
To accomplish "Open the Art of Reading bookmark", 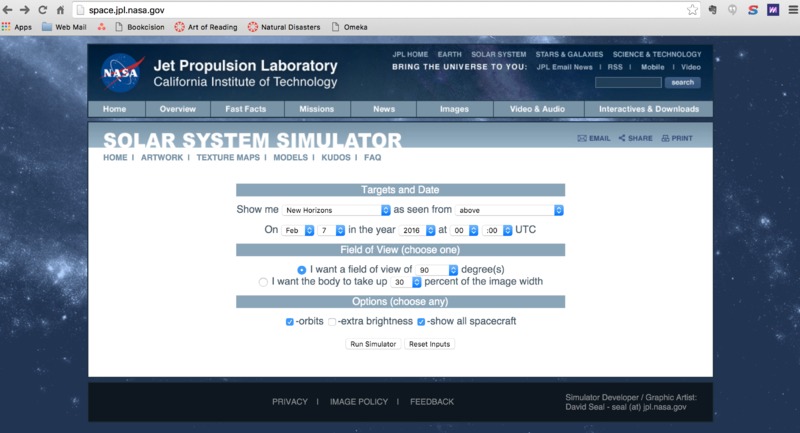I will pyautogui.click(x=206, y=27).
